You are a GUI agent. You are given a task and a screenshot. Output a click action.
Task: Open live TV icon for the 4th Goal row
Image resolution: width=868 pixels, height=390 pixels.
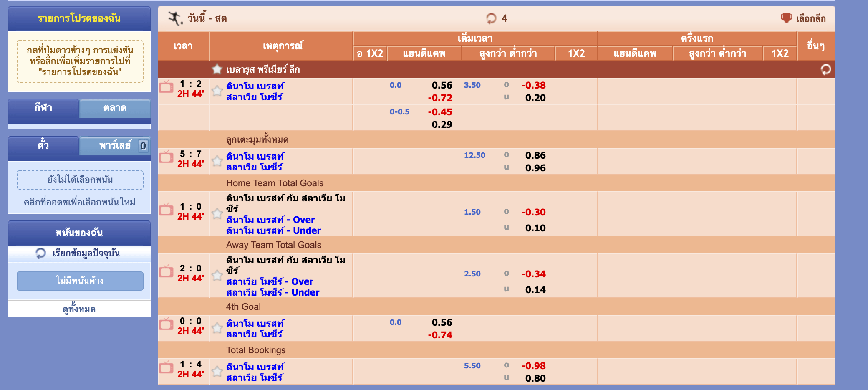point(166,324)
